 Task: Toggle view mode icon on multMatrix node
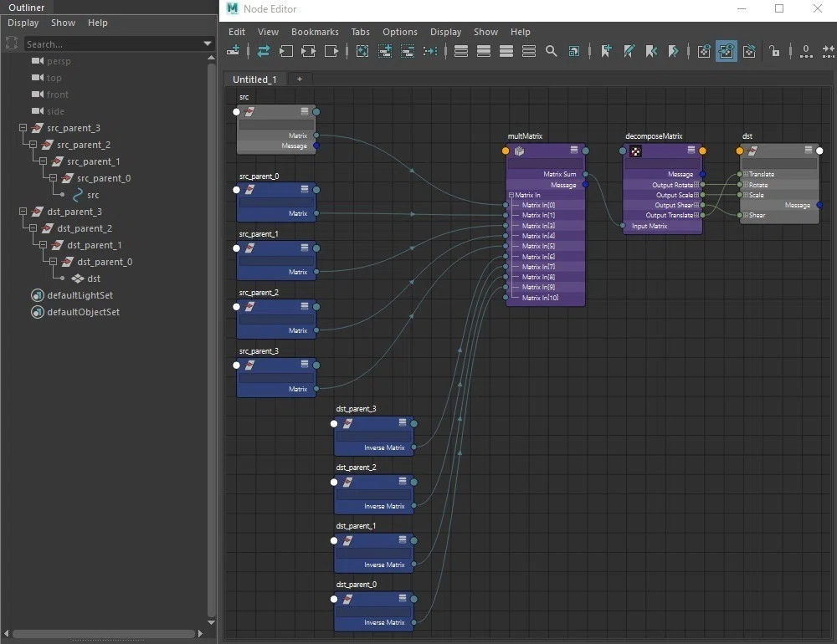574,150
